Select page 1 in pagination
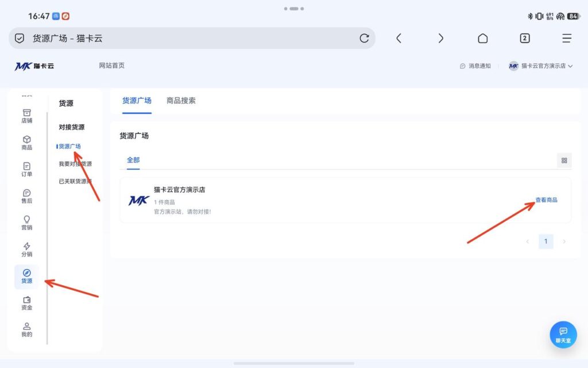Viewport: 588px width, 368px height. coord(546,241)
